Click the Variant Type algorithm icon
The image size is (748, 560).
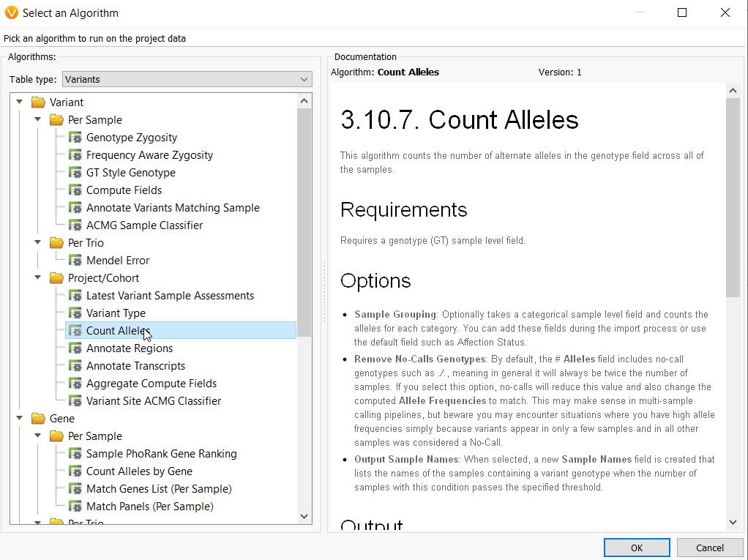(75, 313)
